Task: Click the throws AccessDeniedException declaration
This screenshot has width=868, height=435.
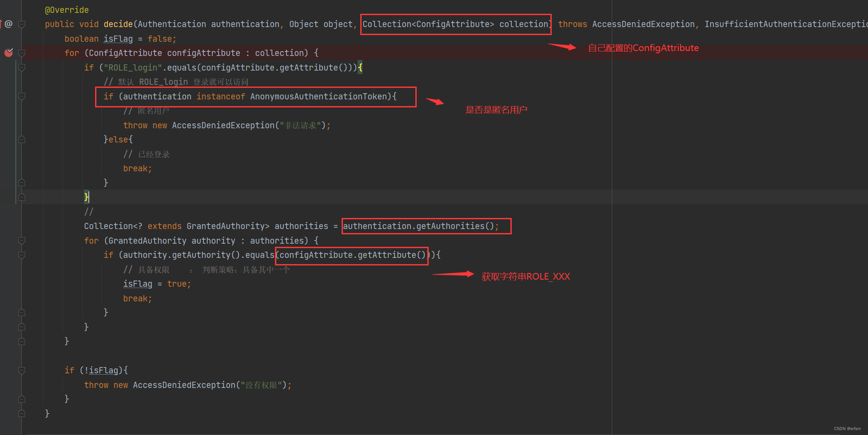Action: point(626,24)
